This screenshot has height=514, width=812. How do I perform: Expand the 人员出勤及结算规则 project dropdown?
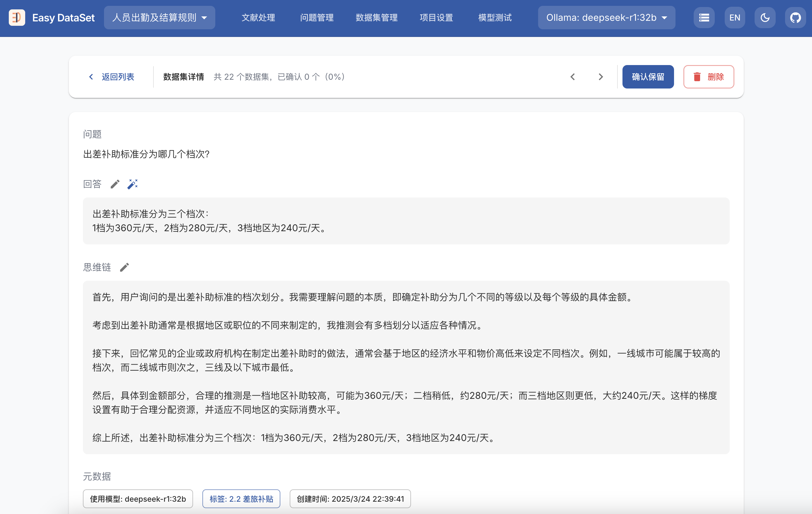[x=159, y=18]
